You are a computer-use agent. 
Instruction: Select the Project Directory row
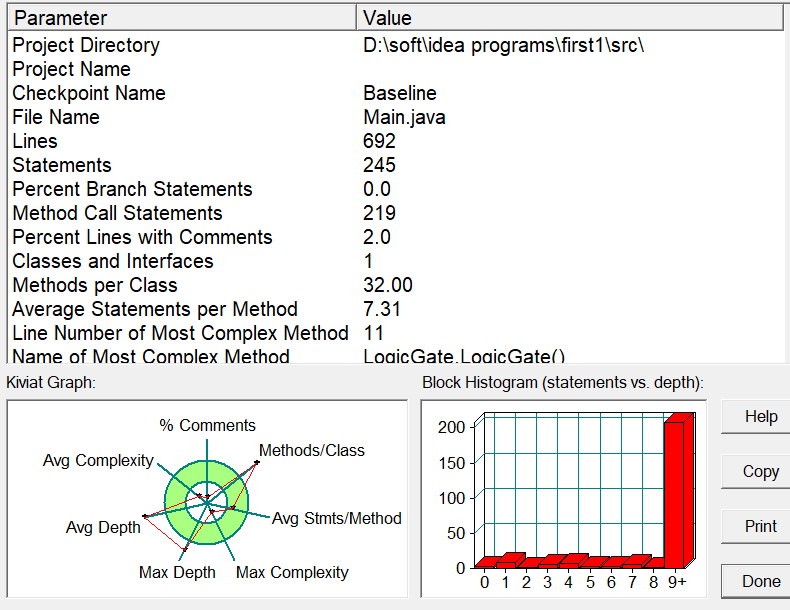point(396,45)
